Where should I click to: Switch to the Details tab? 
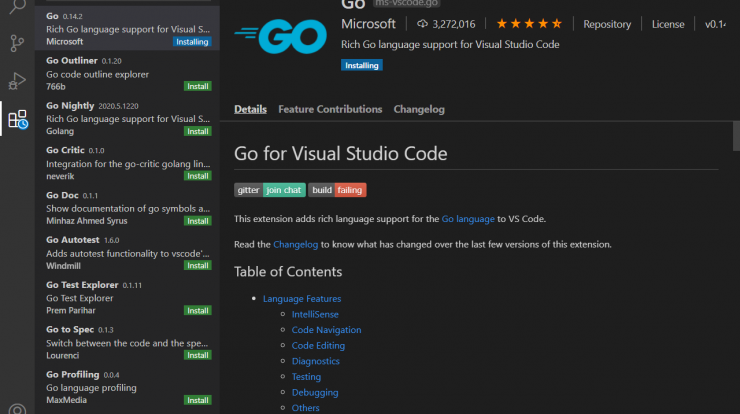[250, 109]
